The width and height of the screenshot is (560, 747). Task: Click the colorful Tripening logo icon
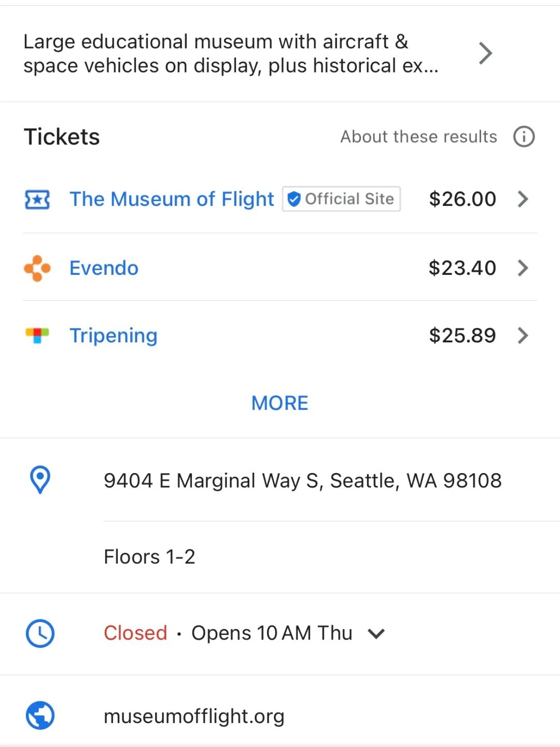(37, 335)
